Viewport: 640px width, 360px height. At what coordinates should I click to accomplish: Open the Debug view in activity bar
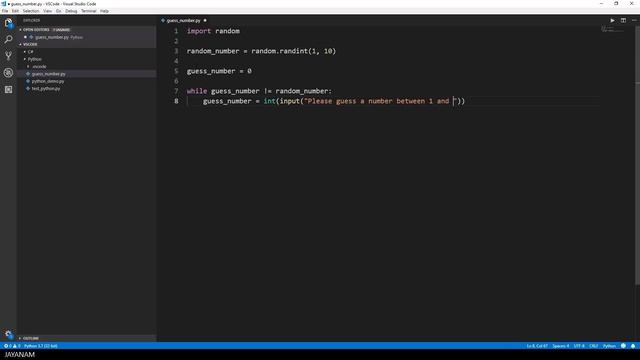8,73
